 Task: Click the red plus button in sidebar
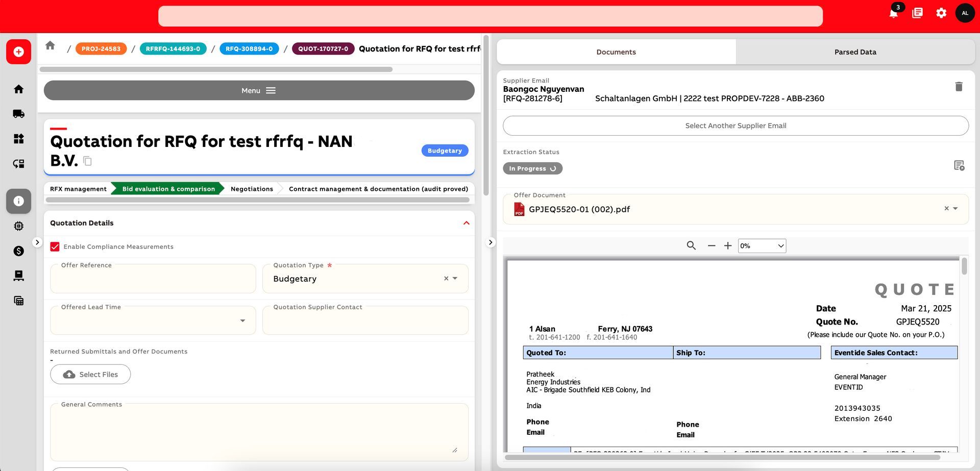coord(19,52)
